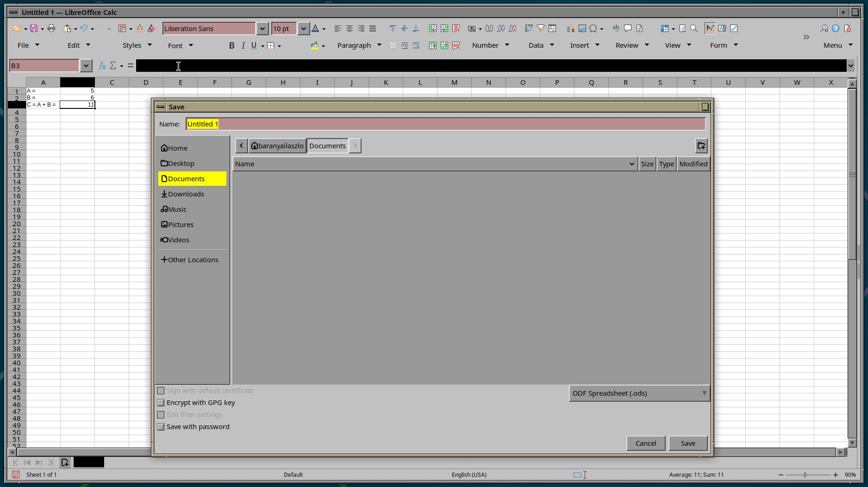Click the Print icon in the toolbar
Viewport: 868px width, 487px height.
coord(51,28)
